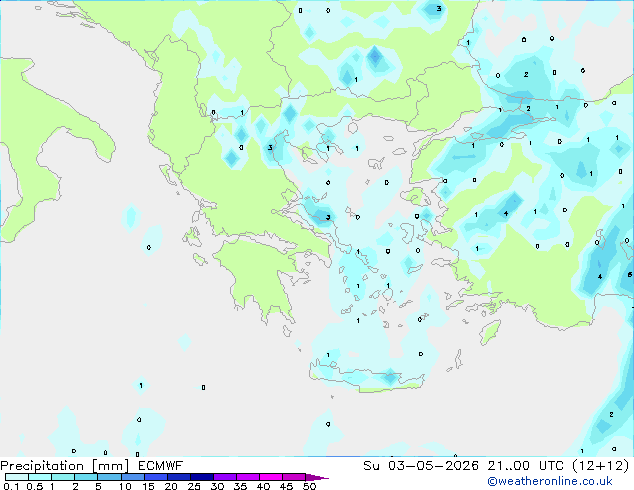Click the date "03-05-2026" text
Screen dimensions: 634x490
433,466
